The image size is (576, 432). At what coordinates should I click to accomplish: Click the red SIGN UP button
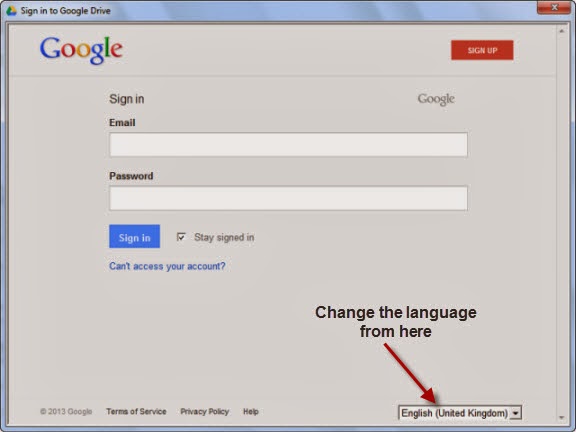tap(482, 50)
